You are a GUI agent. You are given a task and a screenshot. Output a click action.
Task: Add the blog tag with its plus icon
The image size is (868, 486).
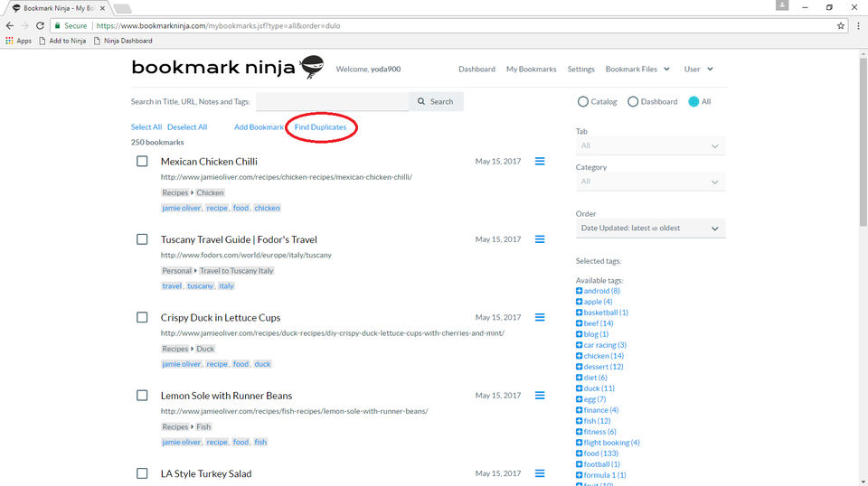579,334
